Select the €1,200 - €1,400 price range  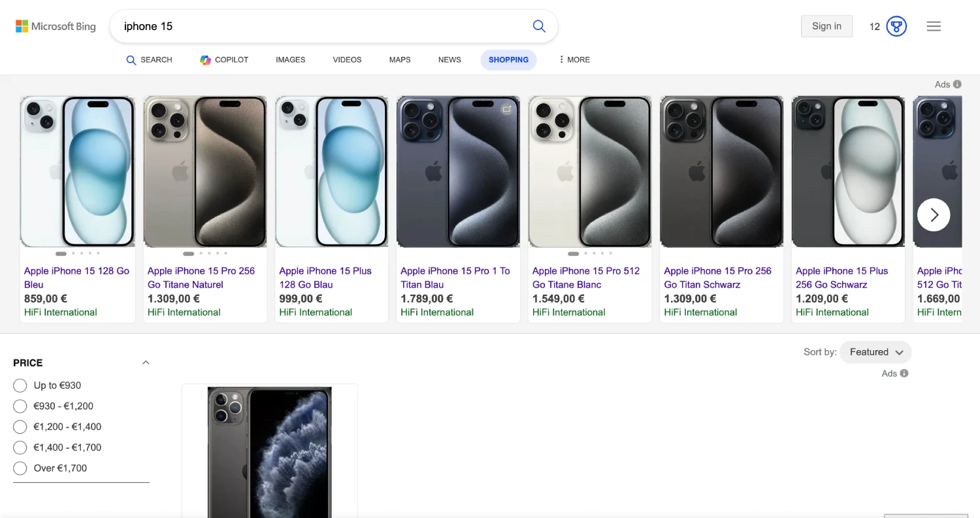[20, 427]
